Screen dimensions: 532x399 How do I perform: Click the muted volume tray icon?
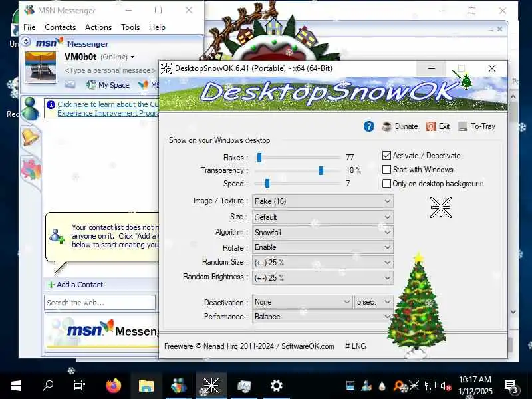tap(446, 386)
